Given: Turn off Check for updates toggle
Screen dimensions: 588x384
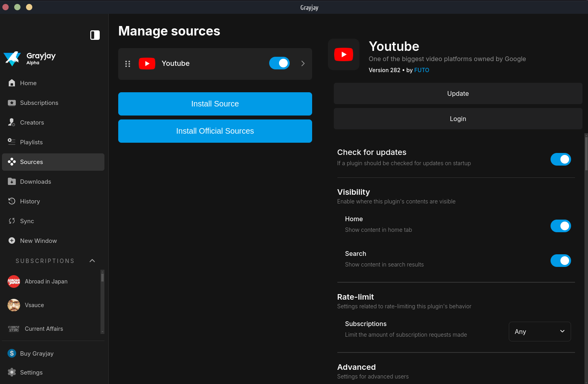Looking at the screenshot, I should [x=560, y=159].
